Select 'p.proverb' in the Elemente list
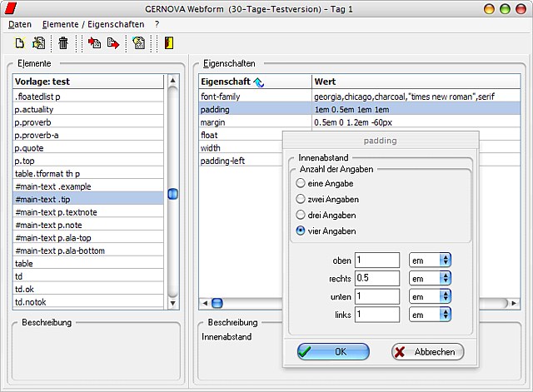The width and height of the screenshot is (533, 392). click(x=88, y=122)
